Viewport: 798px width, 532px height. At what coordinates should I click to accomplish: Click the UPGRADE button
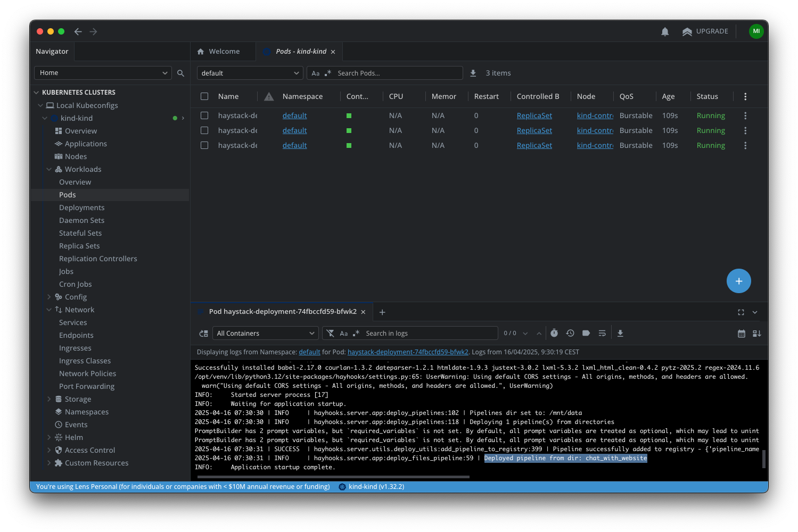coord(705,31)
